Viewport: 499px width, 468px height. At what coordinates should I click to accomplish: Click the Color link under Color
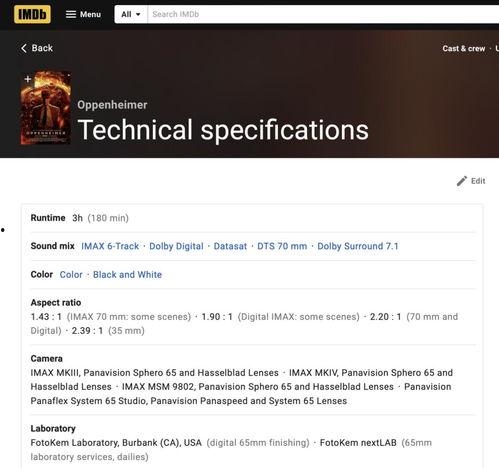(x=71, y=275)
